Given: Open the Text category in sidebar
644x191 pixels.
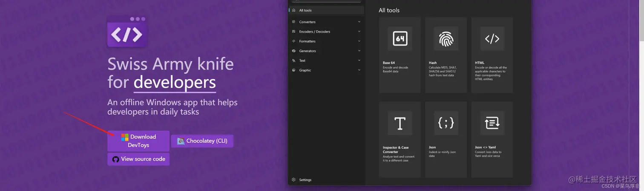Looking at the screenshot, I should pyautogui.click(x=327, y=61).
